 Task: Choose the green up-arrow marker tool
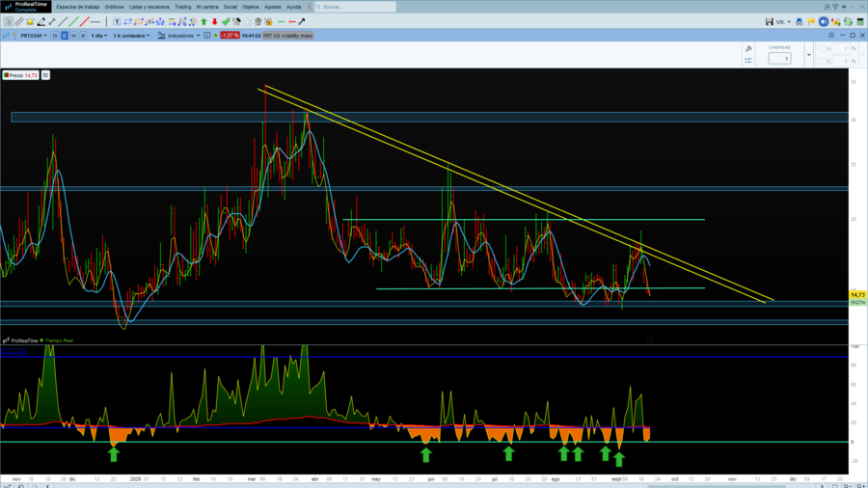(203, 22)
